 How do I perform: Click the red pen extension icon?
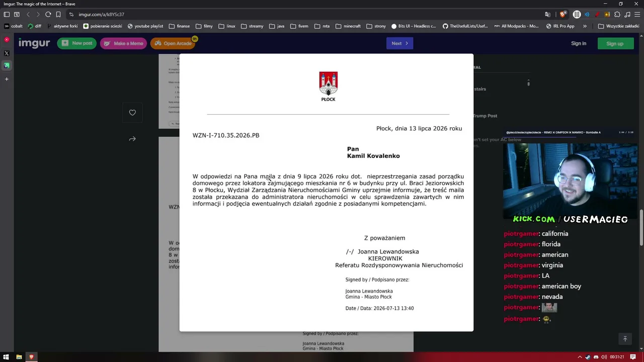pos(598,15)
